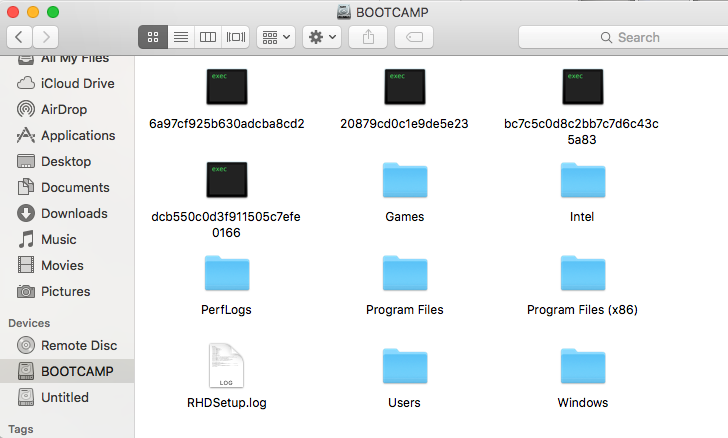This screenshot has height=438, width=728.
Task: Open Documents in the sidebar
Action: coord(67,187)
